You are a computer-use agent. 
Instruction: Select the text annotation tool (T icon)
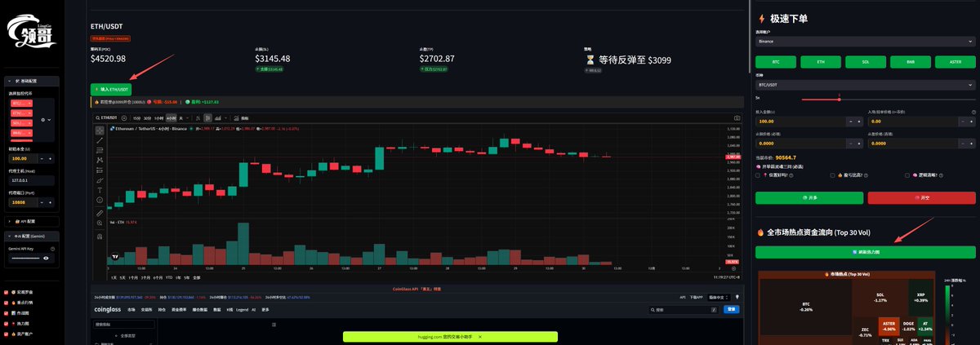tap(100, 190)
